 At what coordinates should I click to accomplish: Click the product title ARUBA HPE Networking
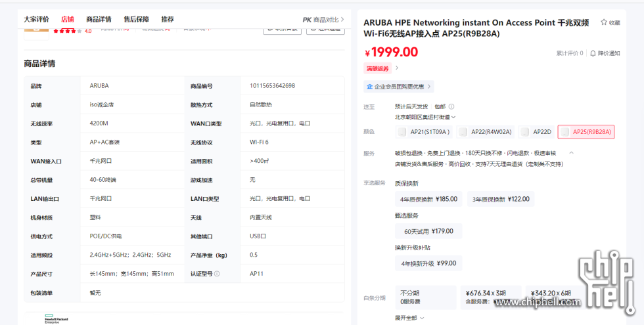pos(476,28)
